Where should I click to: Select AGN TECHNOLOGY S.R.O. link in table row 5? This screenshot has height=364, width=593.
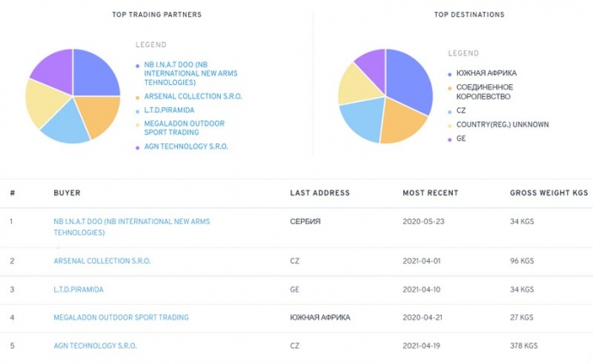pyautogui.click(x=95, y=345)
